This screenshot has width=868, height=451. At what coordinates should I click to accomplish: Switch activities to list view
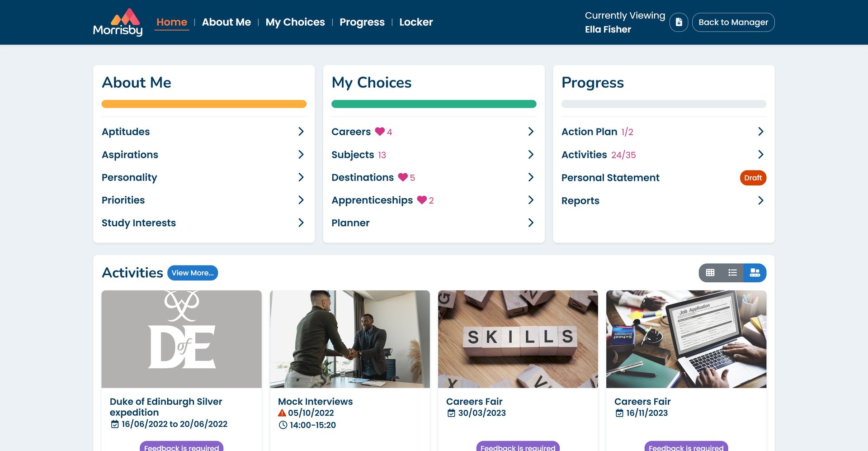732,273
